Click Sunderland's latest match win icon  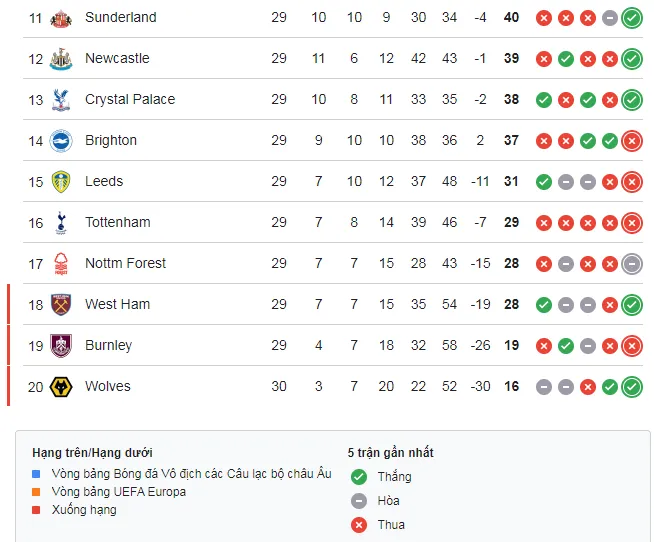631,18
